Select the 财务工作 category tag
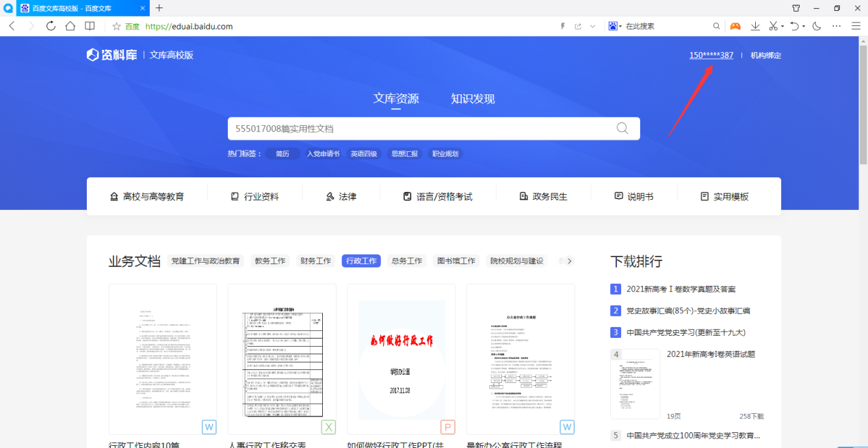Image resolution: width=868 pixels, height=448 pixels. [x=315, y=261]
